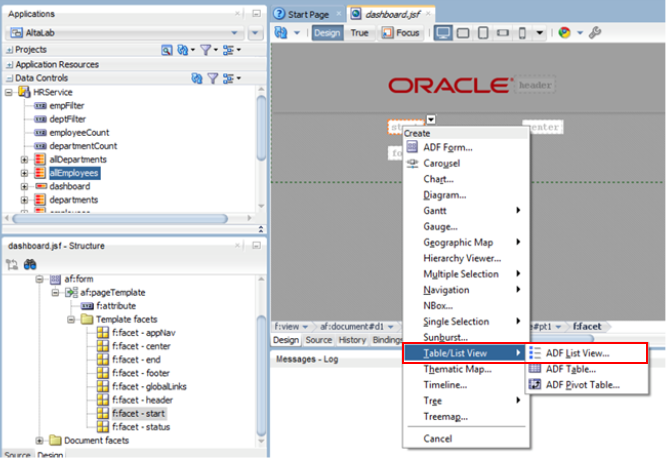Toggle the True button in editor toolbar

(359, 33)
